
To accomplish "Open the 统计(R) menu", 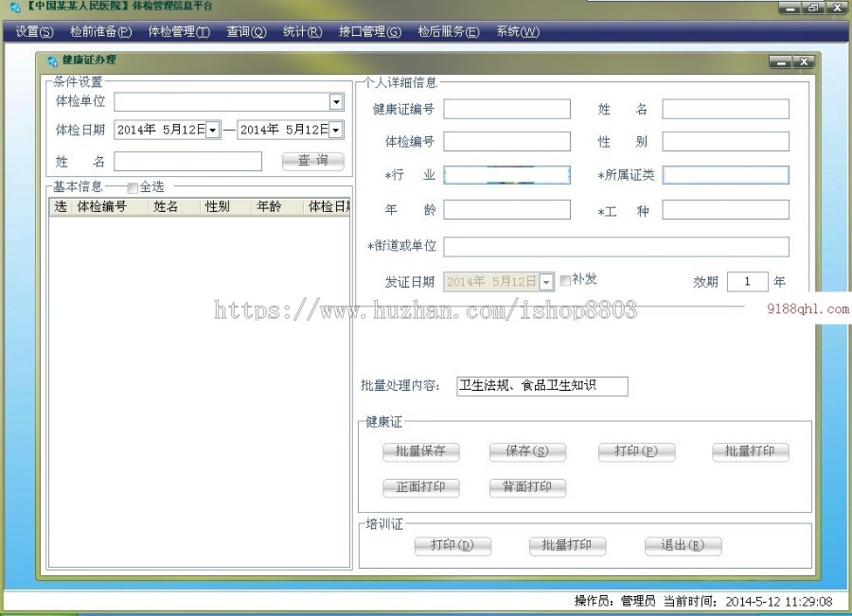I will coord(301,31).
